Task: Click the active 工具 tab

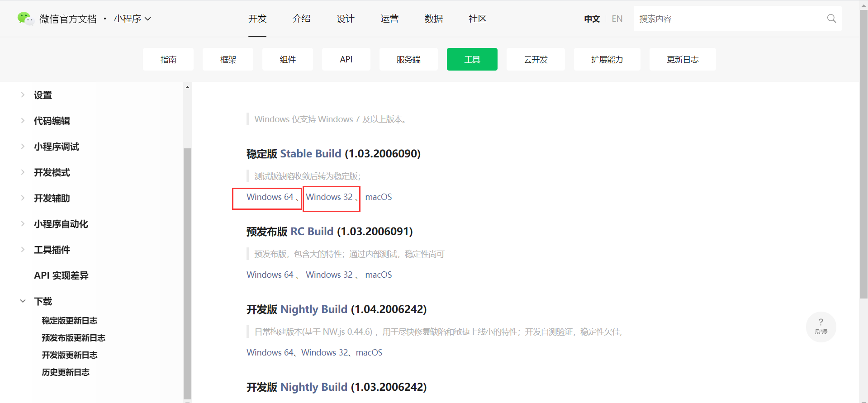Action: [472, 59]
